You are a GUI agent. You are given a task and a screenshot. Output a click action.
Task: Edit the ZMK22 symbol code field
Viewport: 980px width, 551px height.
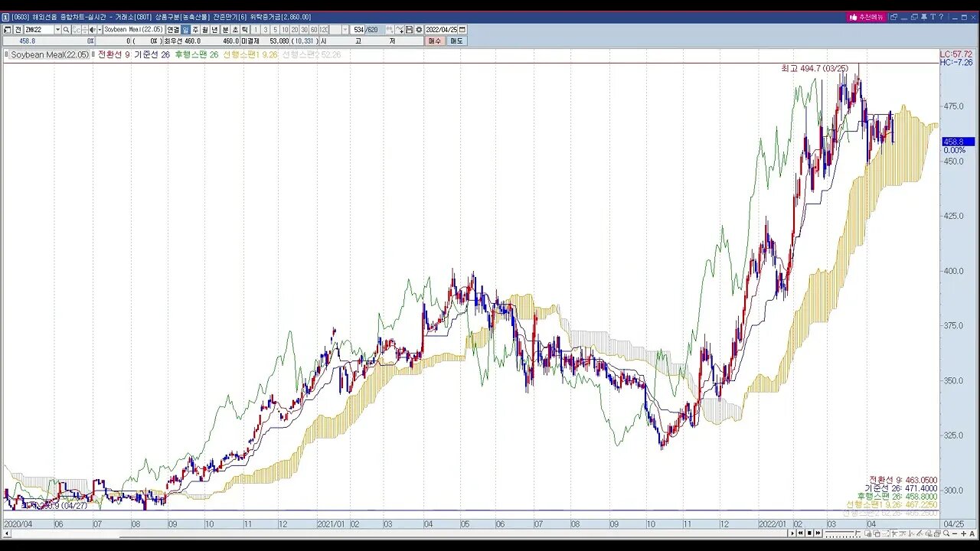point(39,30)
